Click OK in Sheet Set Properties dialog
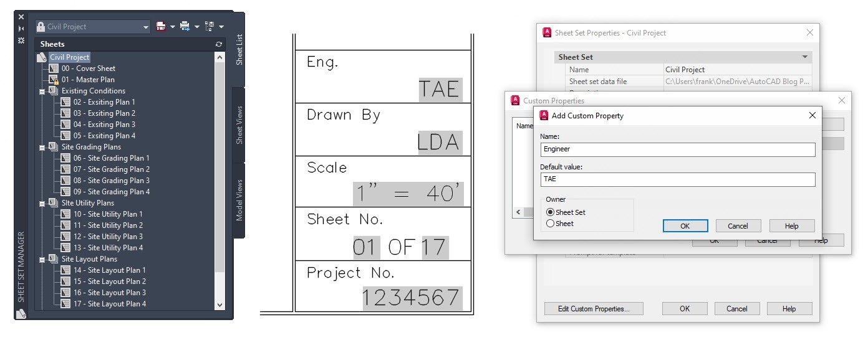 point(685,309)
